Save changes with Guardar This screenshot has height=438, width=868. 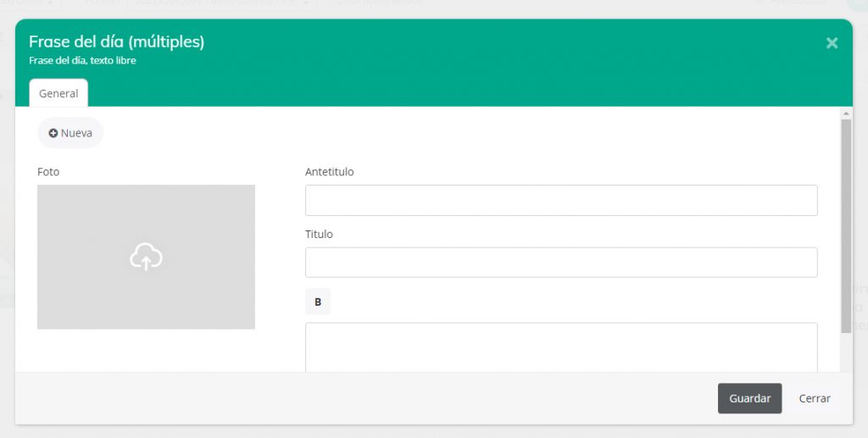749,398
